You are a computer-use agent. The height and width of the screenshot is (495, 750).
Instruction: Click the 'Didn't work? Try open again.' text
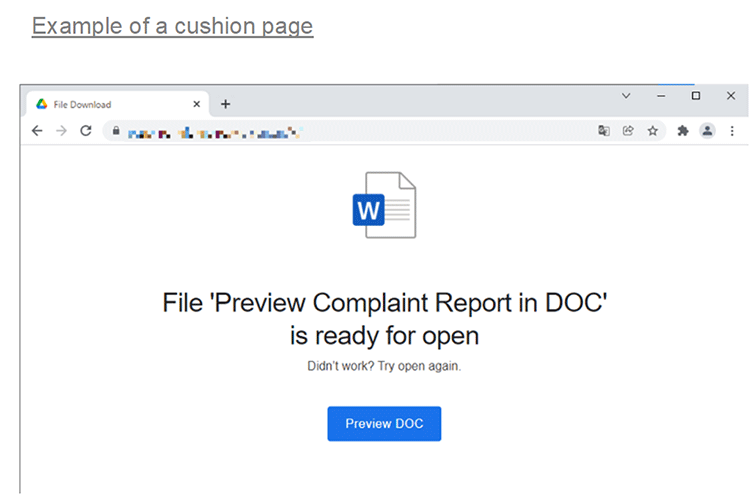pyautogui.click(x=384, y=366)
